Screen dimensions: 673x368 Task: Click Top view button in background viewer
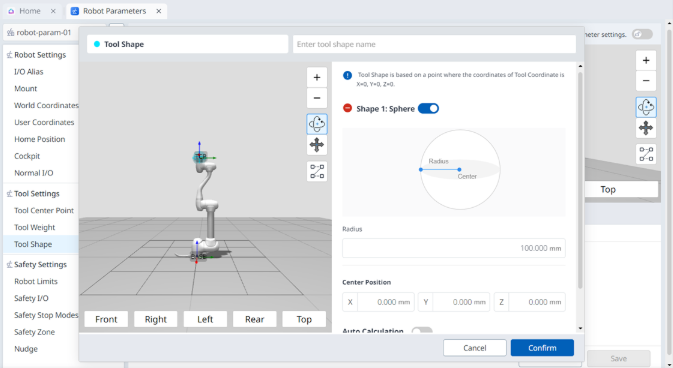[621, 189]
